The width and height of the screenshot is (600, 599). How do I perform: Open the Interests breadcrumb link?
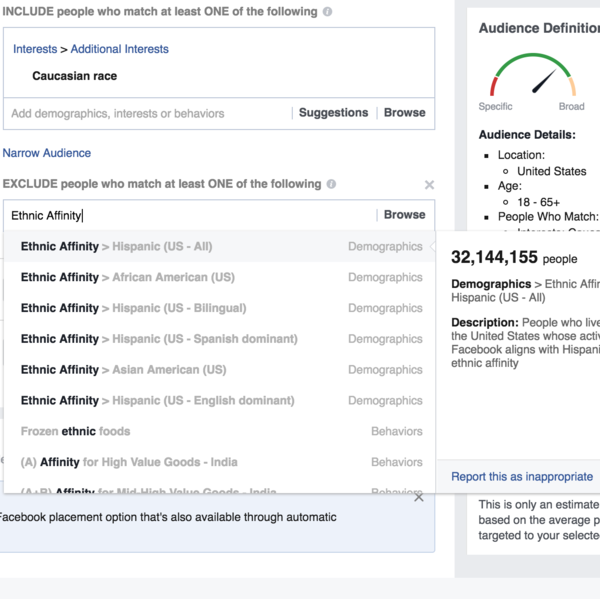(35, 49)
